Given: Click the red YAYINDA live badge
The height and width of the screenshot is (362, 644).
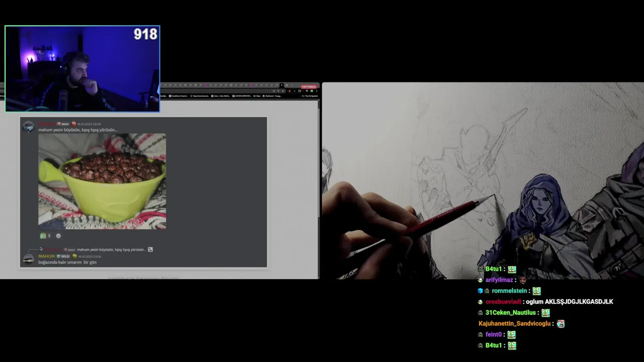Looking at the screenshot, I should (x=308, y=86).
